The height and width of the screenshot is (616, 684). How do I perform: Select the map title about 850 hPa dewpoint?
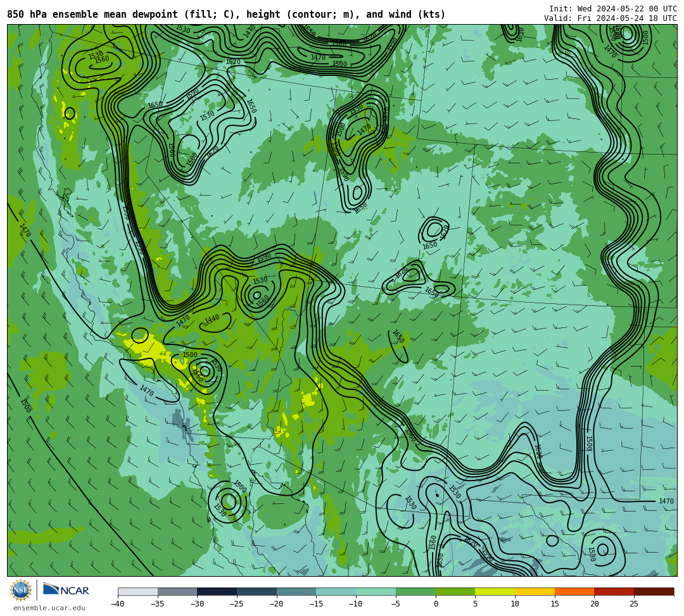226,15
